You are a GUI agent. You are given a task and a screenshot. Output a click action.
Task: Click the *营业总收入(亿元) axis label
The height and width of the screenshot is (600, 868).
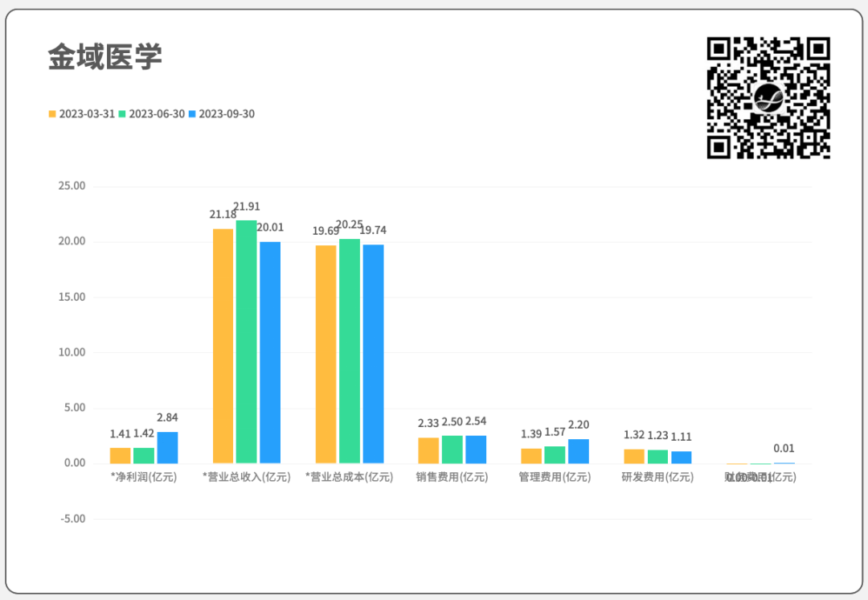click(x=246, y=477)
